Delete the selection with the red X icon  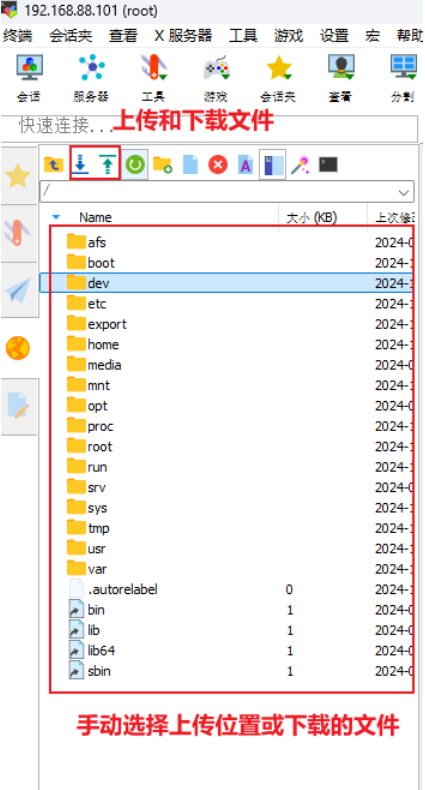218,165
